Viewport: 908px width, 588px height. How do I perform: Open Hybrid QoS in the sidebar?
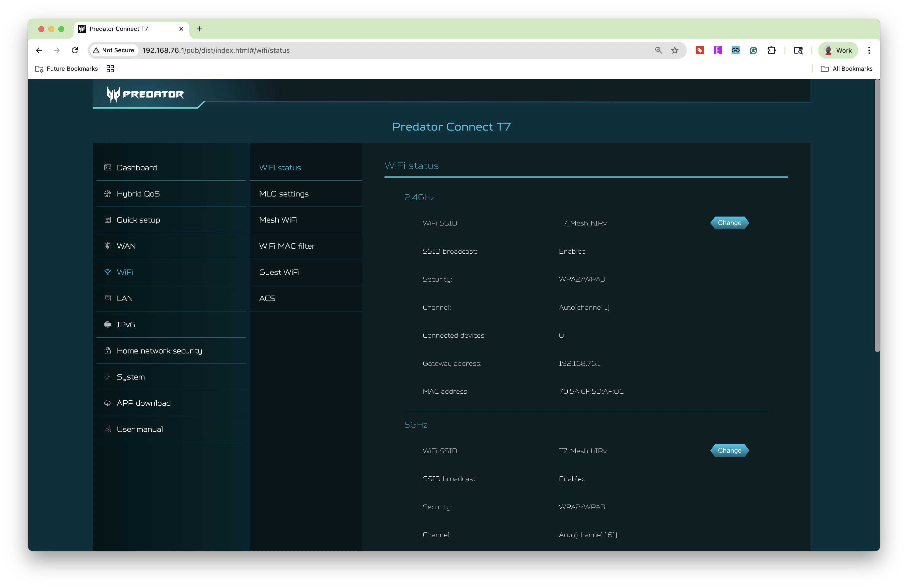click(x=171, y=194)
